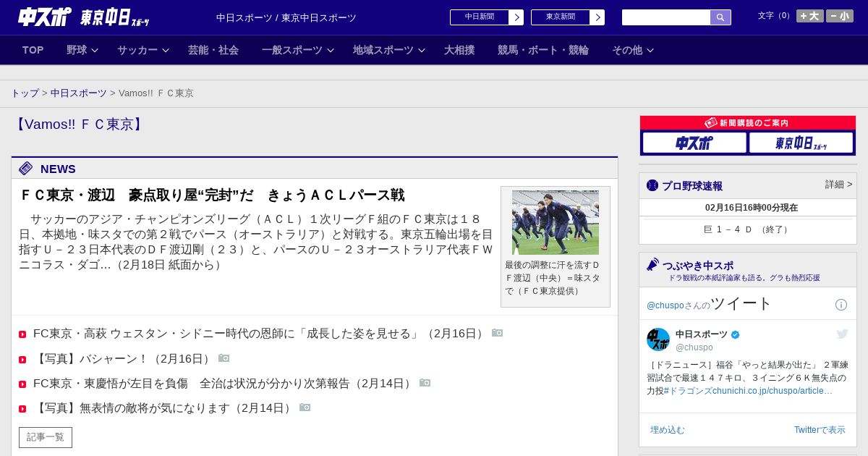The width and height of the screenshot is (868, 456).
Task: Click the search magnifier button
Action: (x=720, y=17)
